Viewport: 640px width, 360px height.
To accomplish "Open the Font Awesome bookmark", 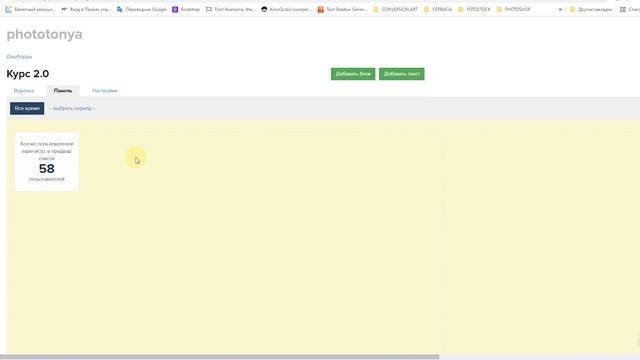I will [231, 9].
